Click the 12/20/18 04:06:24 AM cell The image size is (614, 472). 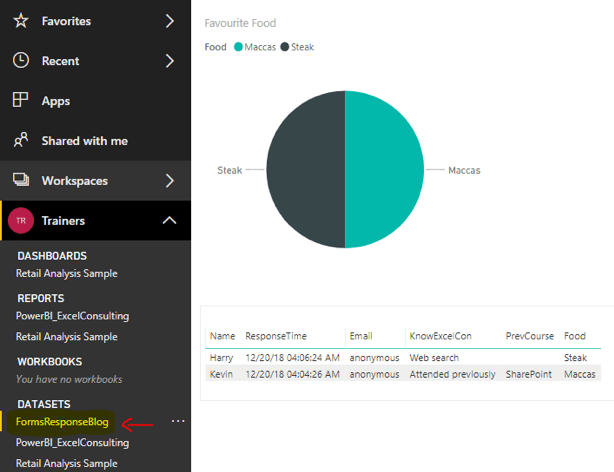(x=293, y=358)
